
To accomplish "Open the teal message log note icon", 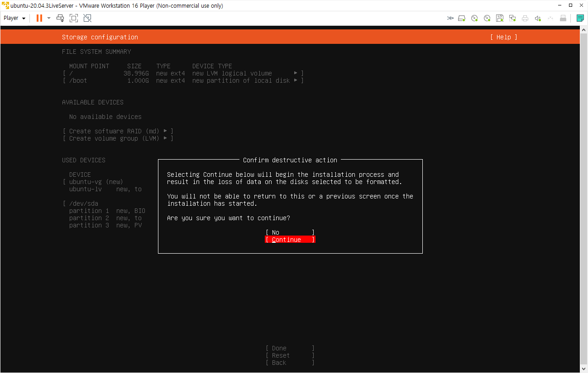I will click(580, 18).
